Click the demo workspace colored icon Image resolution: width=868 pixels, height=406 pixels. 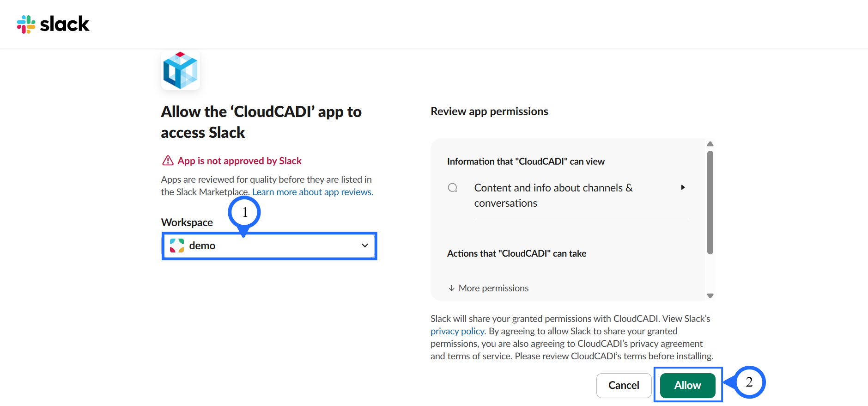click(x=177, y=246)
